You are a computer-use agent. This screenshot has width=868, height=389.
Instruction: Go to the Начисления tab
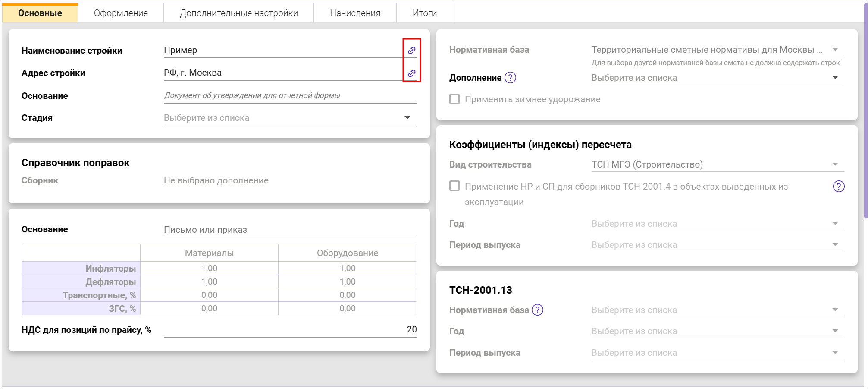coord(355,13)
